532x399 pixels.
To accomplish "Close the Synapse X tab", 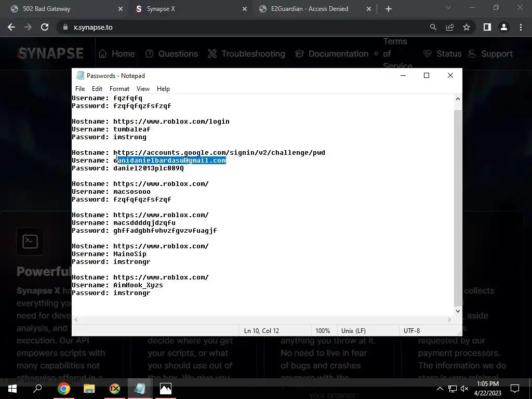I will (245, 9).
